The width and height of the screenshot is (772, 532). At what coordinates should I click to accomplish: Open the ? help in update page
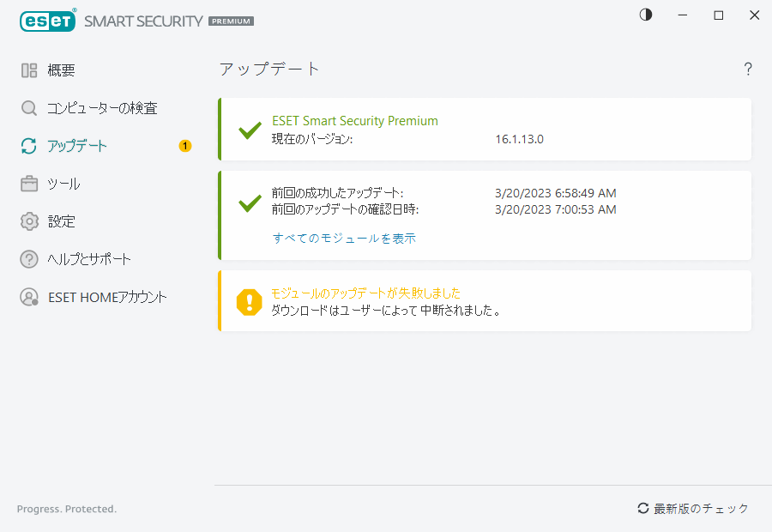click(x=747, y=69)
